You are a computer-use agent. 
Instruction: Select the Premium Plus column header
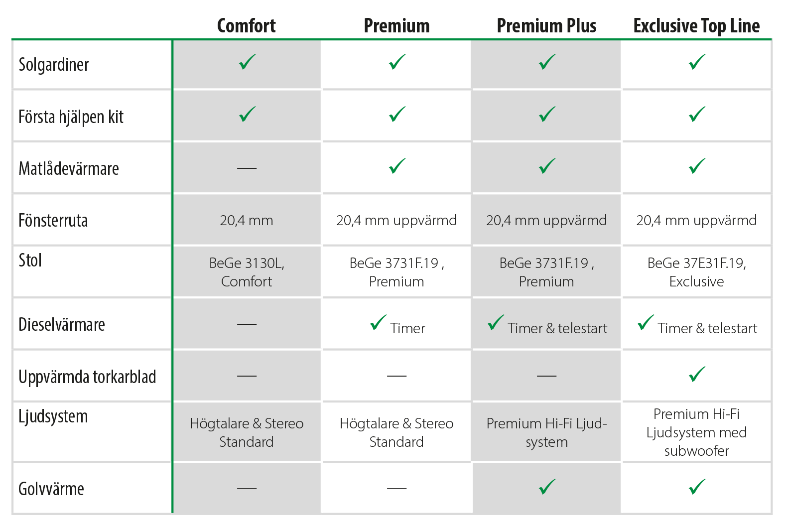(546, 26)
